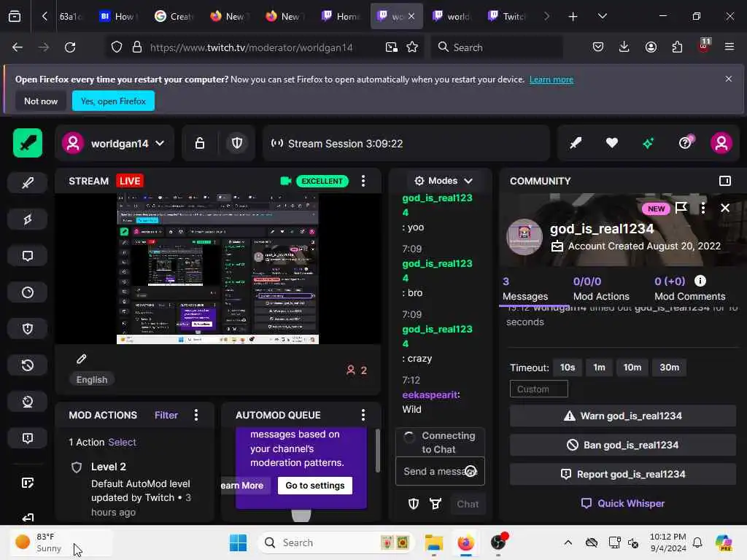
Task: Open the chat bubble icon in left sidebar
Action: click(28, 256)
